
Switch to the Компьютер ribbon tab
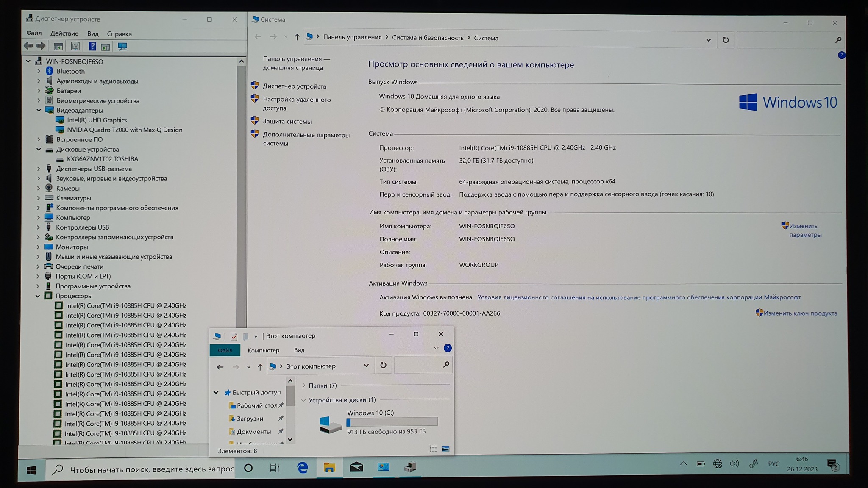coord(263,350)
